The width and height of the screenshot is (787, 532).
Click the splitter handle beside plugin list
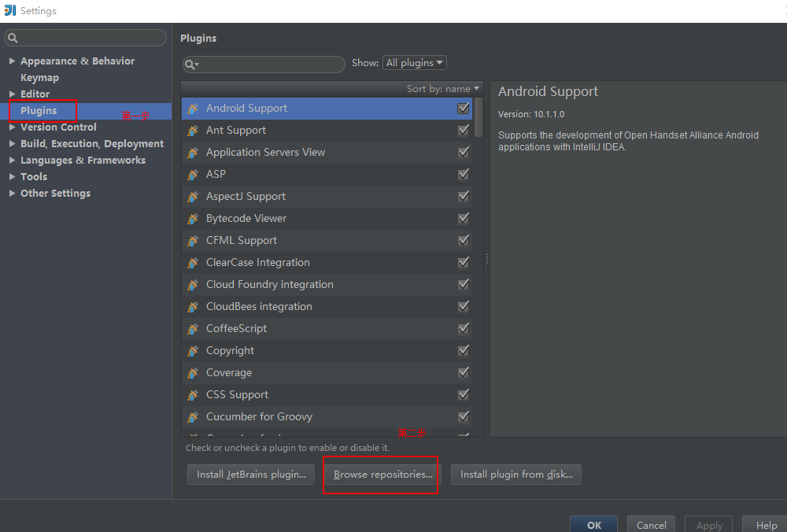tap(486, 258)
